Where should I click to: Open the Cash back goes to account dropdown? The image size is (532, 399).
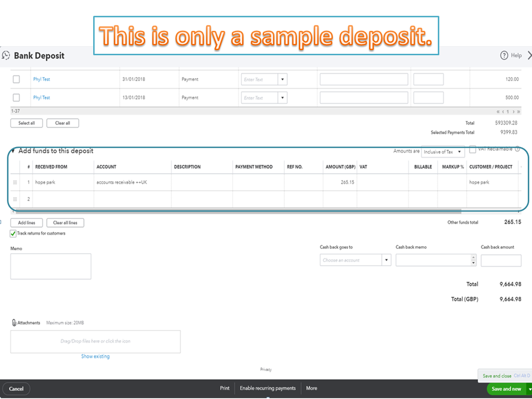tap(386, 260)
